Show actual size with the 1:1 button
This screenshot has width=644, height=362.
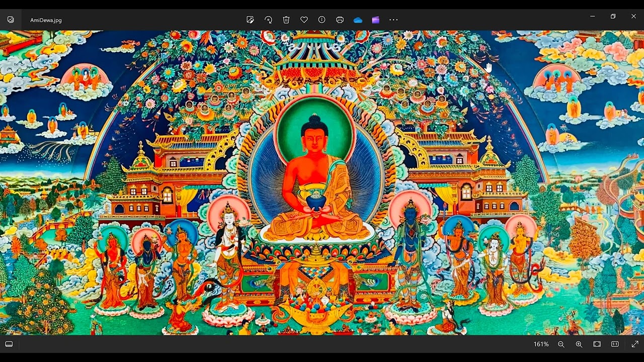tap(615, 344)
